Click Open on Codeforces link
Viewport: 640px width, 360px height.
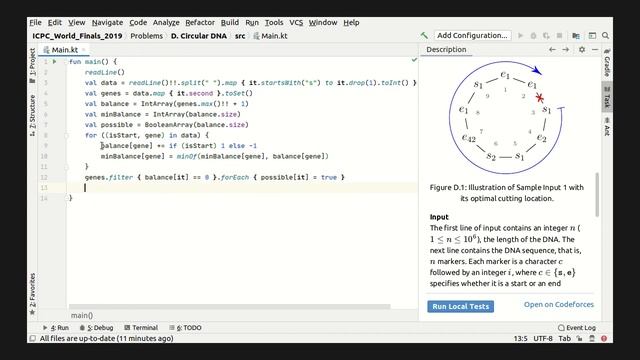click(559, 304)
